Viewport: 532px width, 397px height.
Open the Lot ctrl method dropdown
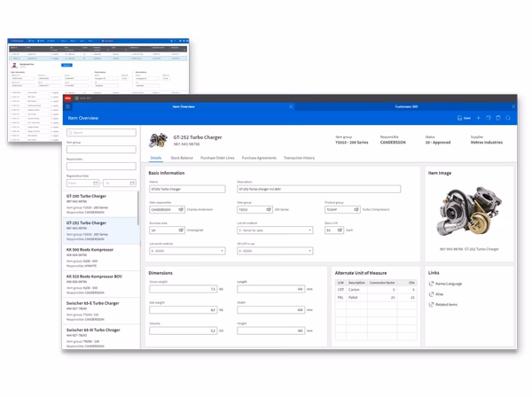(x=309, y=230)
